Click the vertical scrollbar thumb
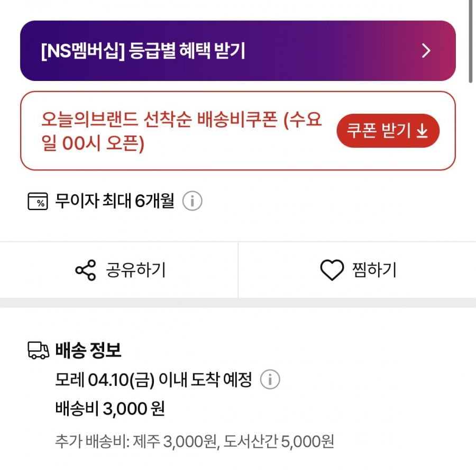The image size is (476, 470). [x=471, y=40]
